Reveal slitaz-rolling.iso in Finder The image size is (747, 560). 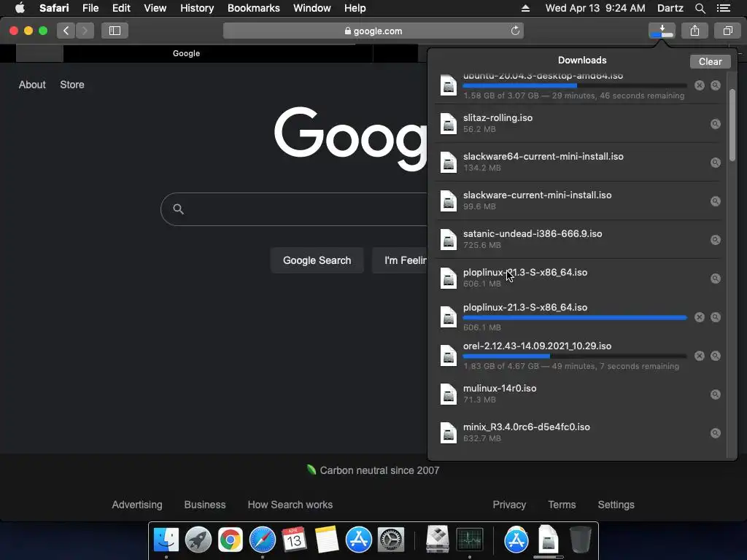[716, 124]
